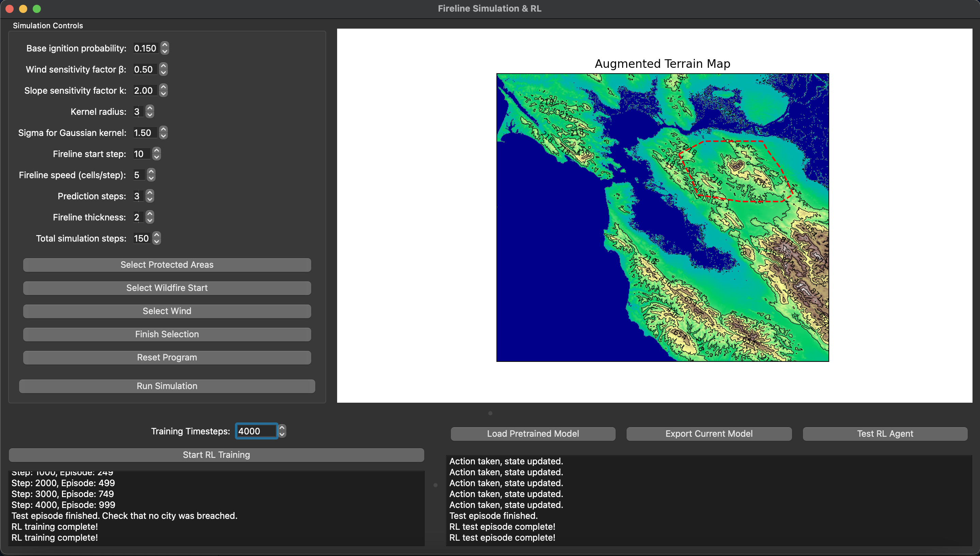The image size is (980, 556).
Task: Click the Wind sensitivity factor value field
Action: 144,69
